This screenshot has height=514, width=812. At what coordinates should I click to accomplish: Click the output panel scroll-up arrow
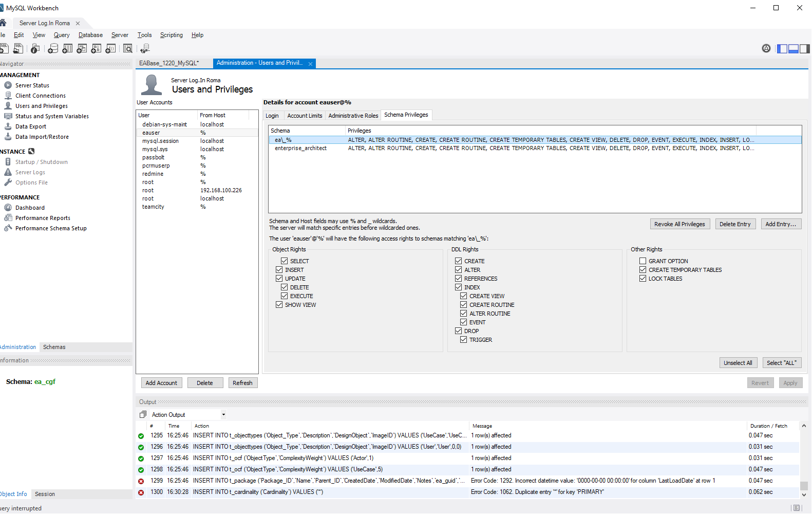tap(804, 426)
